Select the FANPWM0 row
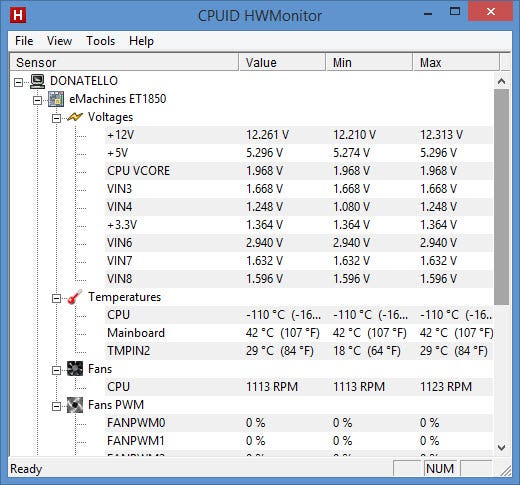The height and width of the screenshot is (485, 520). (x=299, y=423)
